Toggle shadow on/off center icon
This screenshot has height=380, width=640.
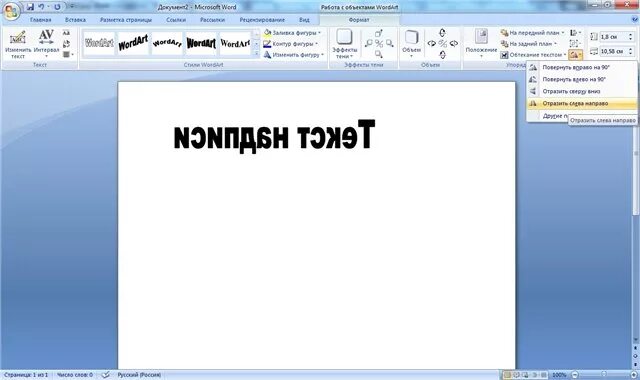(379, 44)
